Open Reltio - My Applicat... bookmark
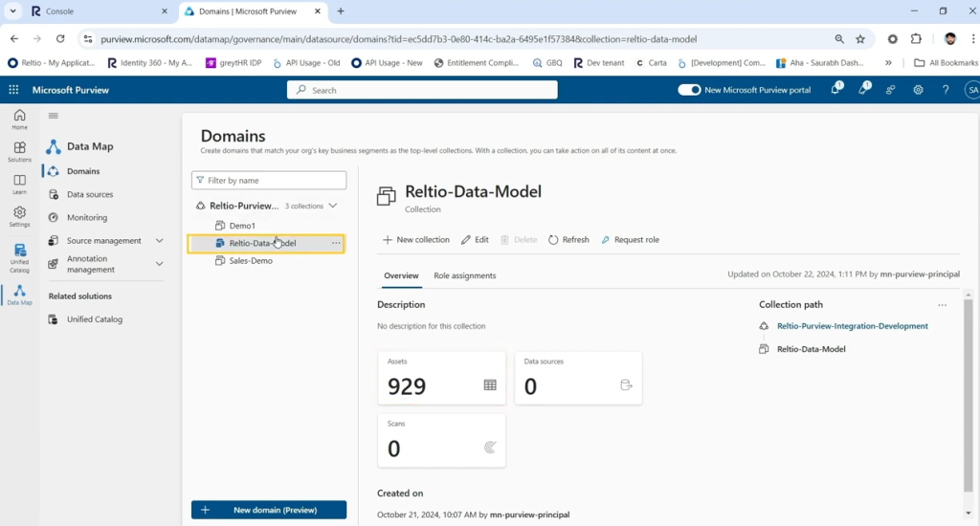 [52, 62]
